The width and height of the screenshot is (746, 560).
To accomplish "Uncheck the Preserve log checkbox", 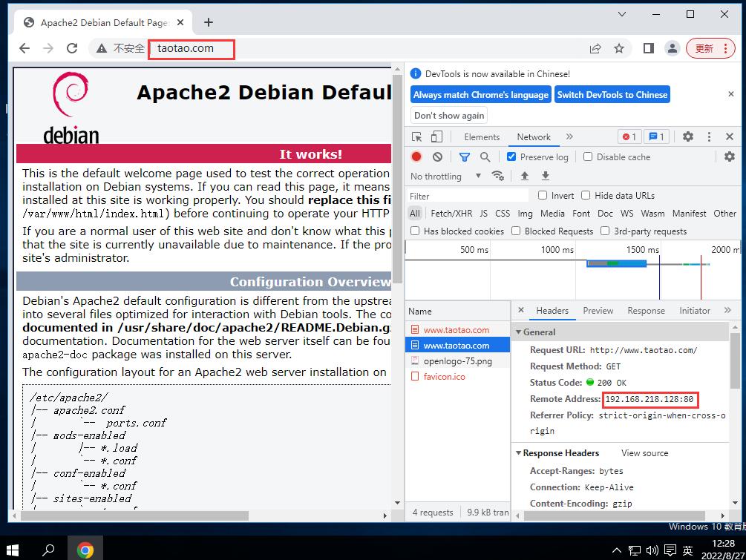I will 511,157.
